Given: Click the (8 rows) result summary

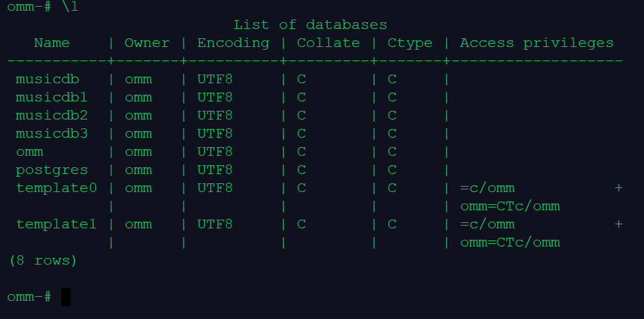Looking at the screenshot, I should coord(43,261).
